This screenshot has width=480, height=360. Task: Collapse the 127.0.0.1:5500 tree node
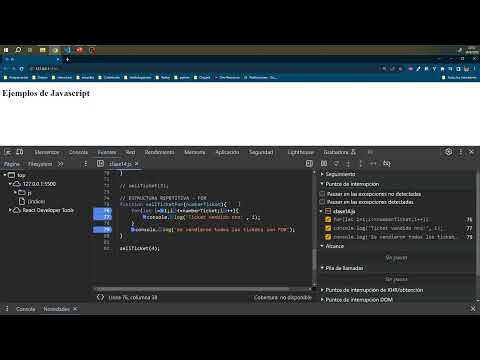pos(10,183)
